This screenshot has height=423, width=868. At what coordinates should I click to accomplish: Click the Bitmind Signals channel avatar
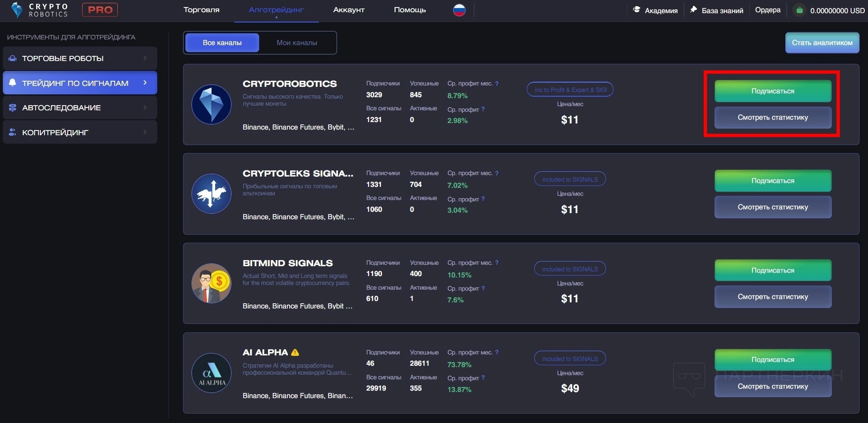(x=211, y=283)
